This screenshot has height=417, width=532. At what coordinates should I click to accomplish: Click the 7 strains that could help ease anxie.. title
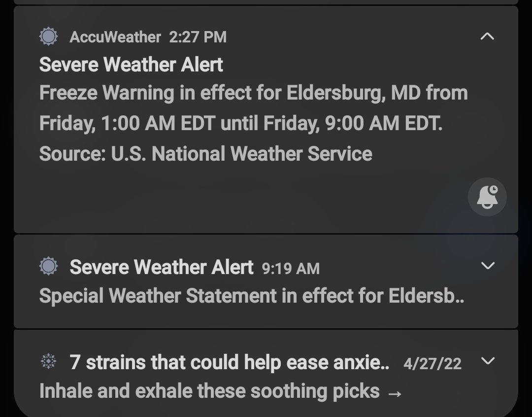click(230, 362)
